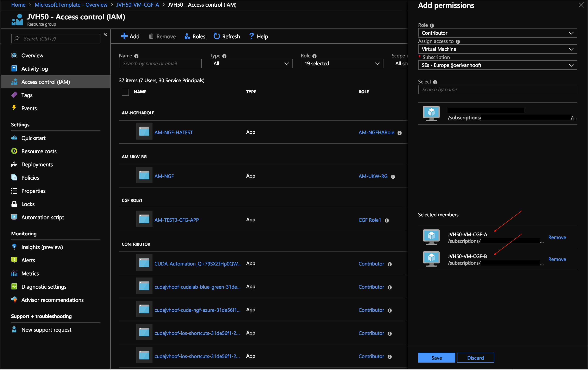The image size is (588, 370).
Task: Click the app icon for AM-NGF-HATEST
Action: 144,131
